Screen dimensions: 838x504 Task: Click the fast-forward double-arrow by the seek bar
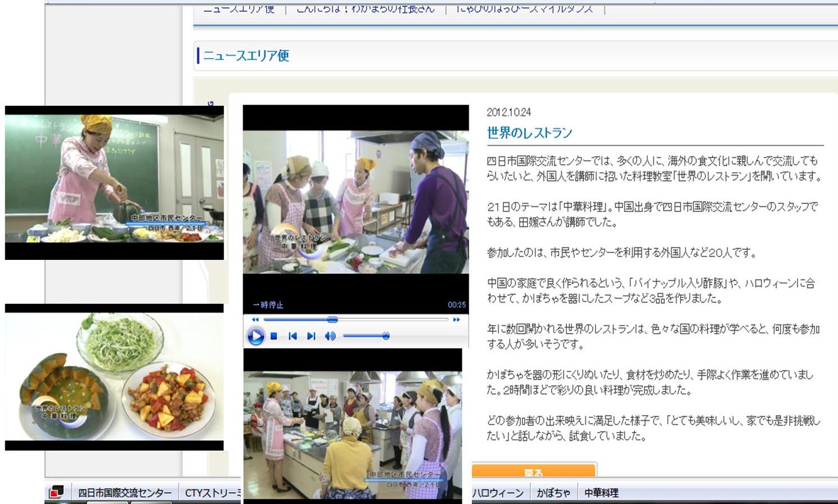(456, 319)
